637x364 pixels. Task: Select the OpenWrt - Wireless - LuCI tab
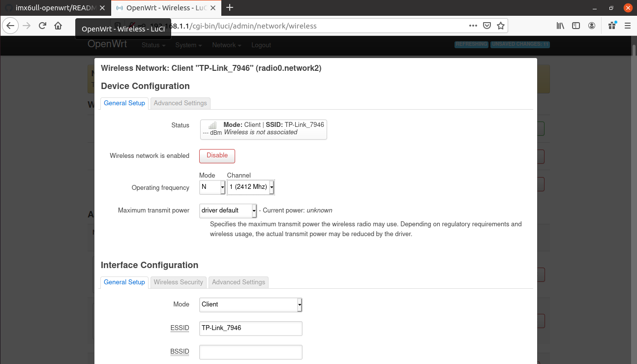166,8
